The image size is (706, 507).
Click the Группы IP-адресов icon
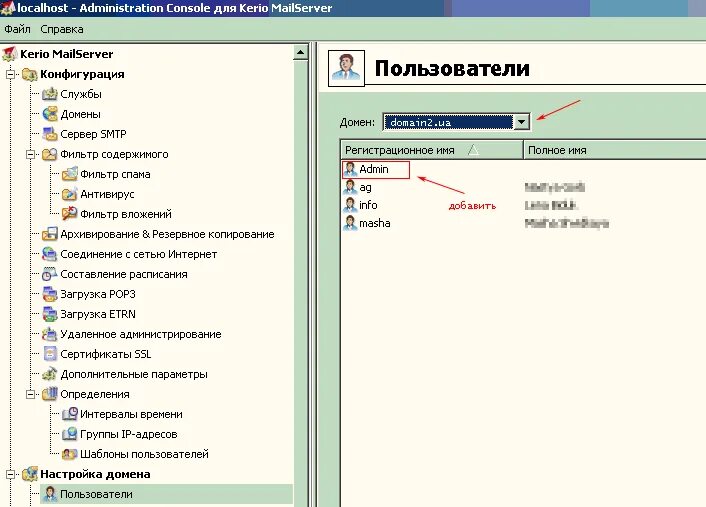coord(69,434)
